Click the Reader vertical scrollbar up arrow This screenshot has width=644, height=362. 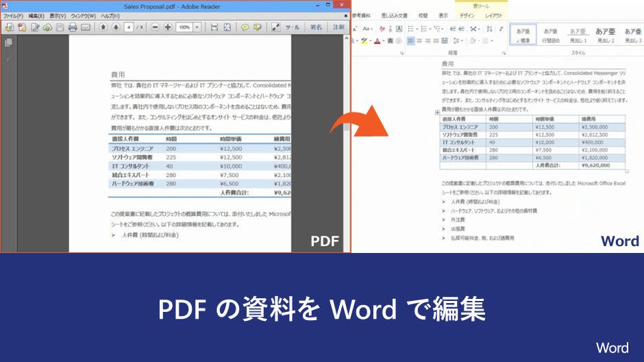point(347,38)
